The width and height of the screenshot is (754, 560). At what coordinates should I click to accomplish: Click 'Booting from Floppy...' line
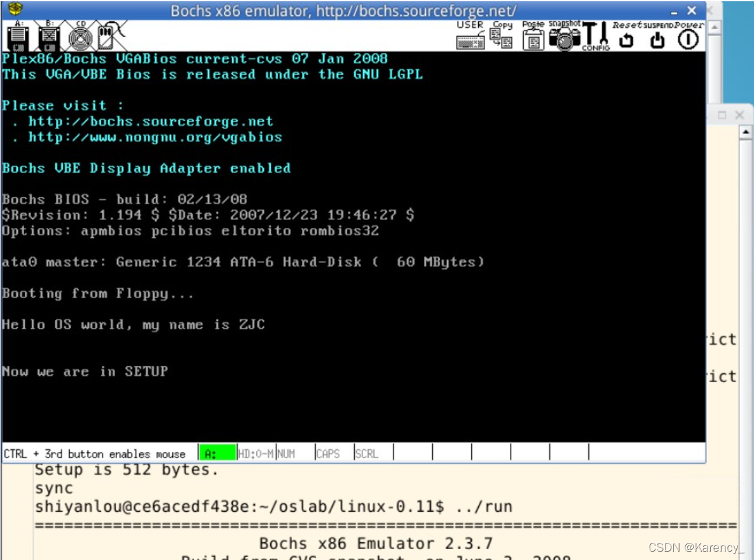coord(98,293)
